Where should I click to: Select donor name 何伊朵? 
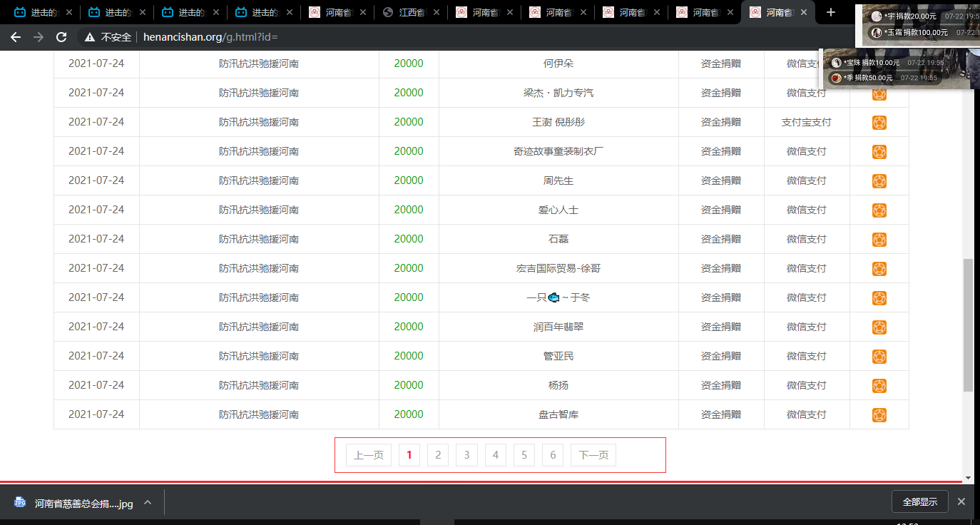click(558, 63)
